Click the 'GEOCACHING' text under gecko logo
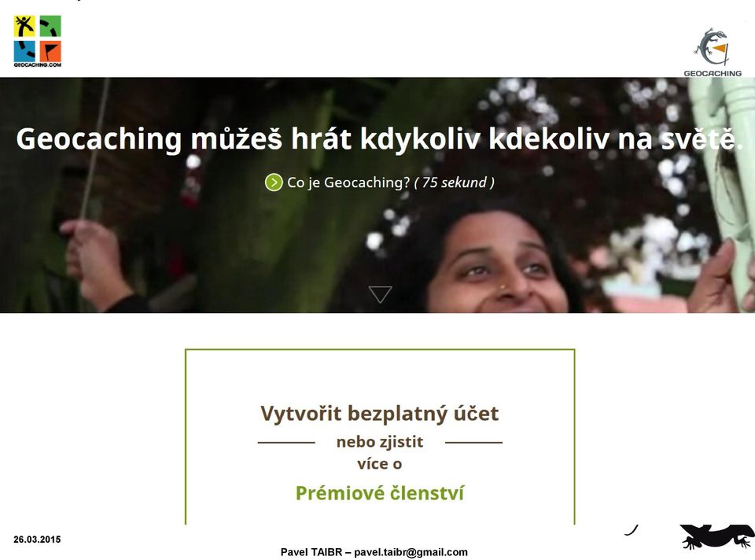 click(x=713, y=73)
